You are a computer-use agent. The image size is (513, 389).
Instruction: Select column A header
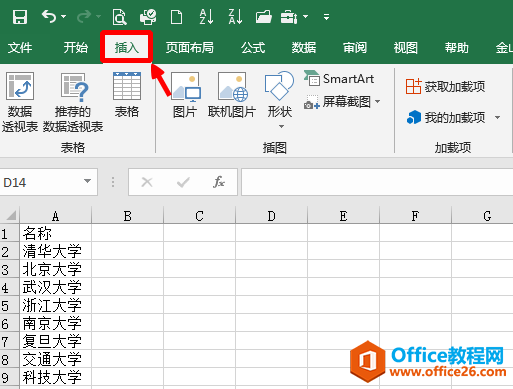click(x=56, y=216)
